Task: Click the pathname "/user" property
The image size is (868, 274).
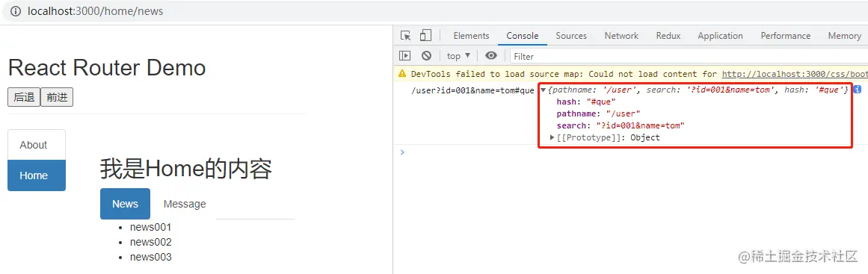Action: [598, 113]
